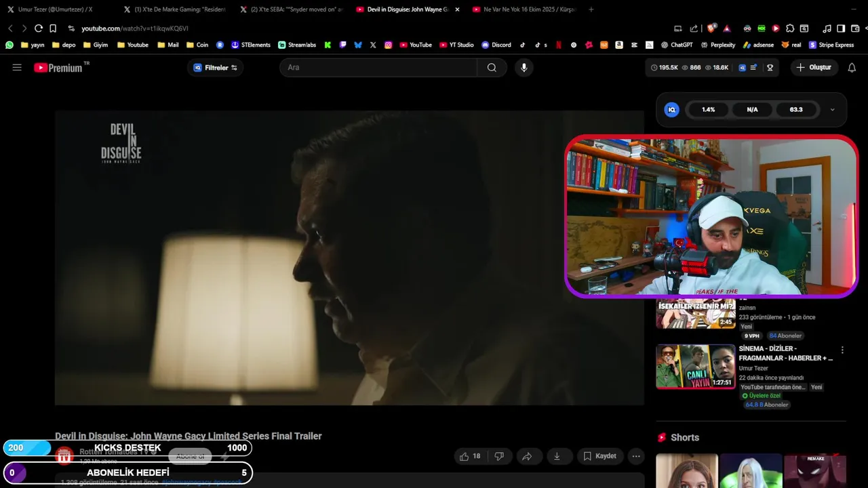Click the Devil in Disguise video player
This screenshot has width=868, height=488.
[x=349, y=258]
